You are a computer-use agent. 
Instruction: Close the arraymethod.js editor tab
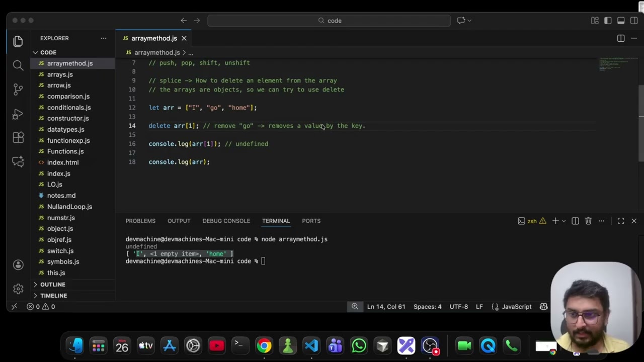point(184,38)
